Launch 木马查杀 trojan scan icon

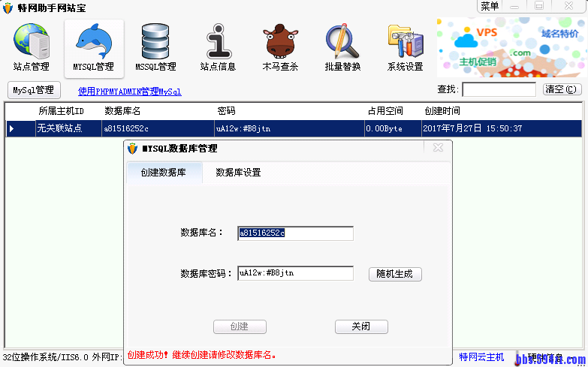point(280,48)
